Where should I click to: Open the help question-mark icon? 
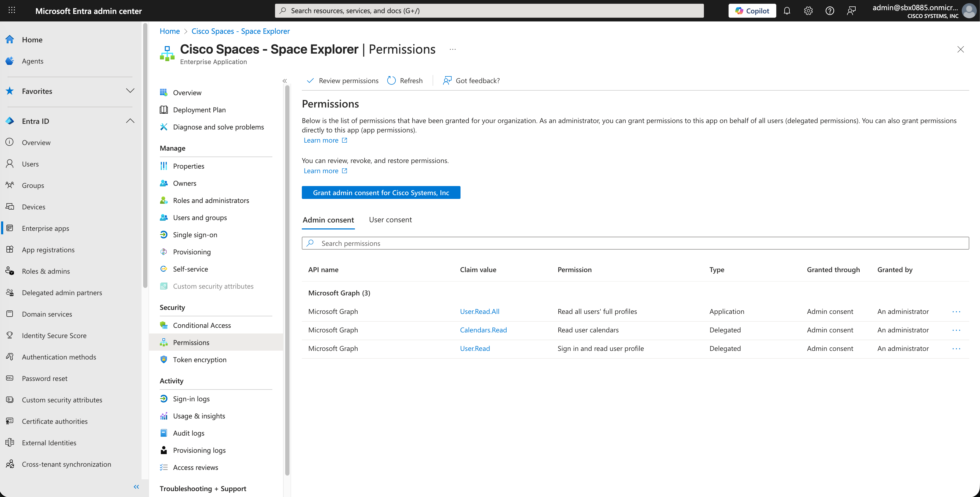coord(830,10)
